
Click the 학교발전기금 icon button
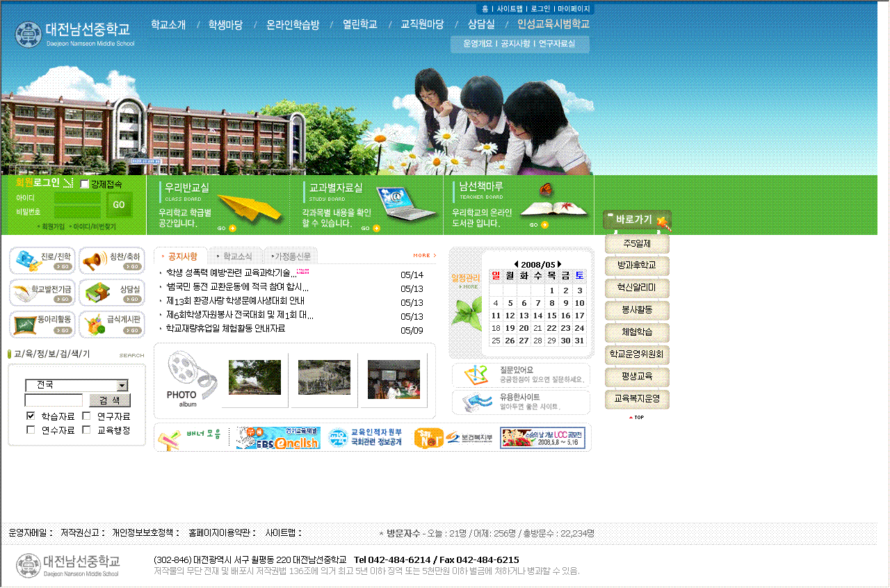click(x=42, y=293)
